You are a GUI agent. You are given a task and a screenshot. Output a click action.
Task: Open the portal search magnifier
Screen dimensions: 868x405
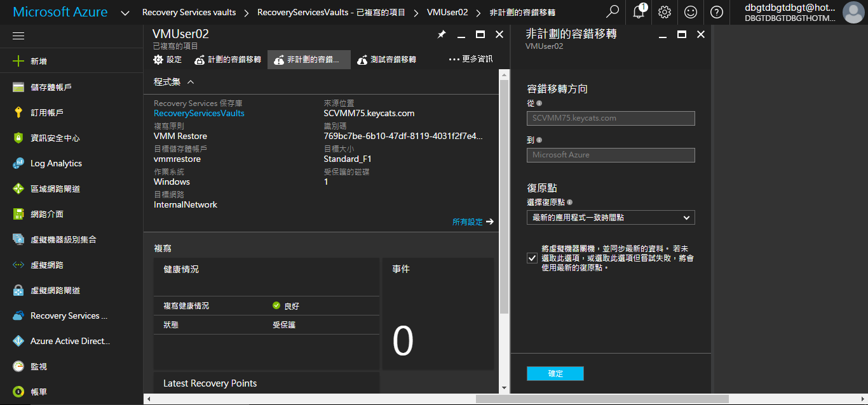click(x=611, y=12)
